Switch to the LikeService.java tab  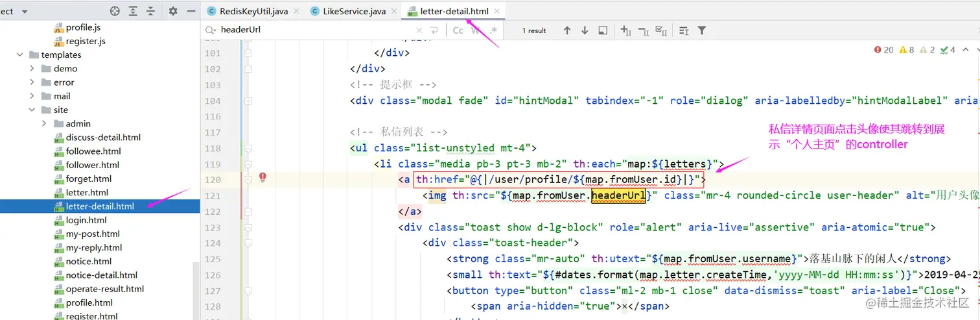(355, 11)
